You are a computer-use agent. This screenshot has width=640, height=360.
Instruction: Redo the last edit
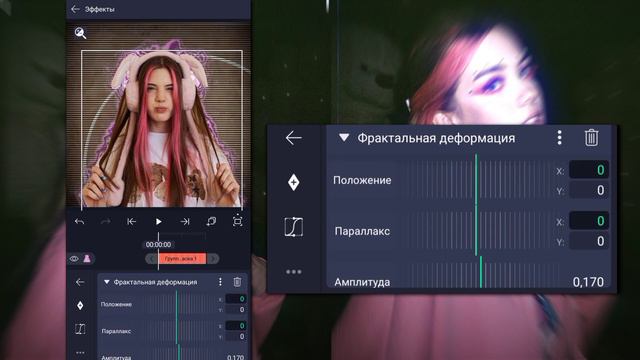tap(105, 222)
